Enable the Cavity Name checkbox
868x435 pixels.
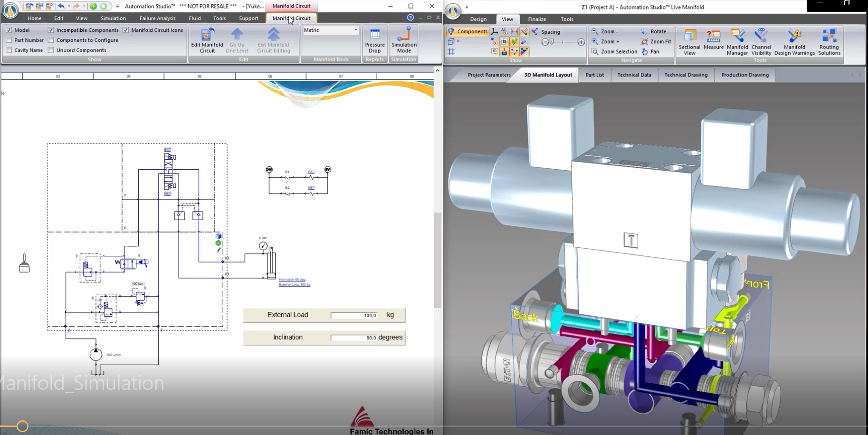9,50
